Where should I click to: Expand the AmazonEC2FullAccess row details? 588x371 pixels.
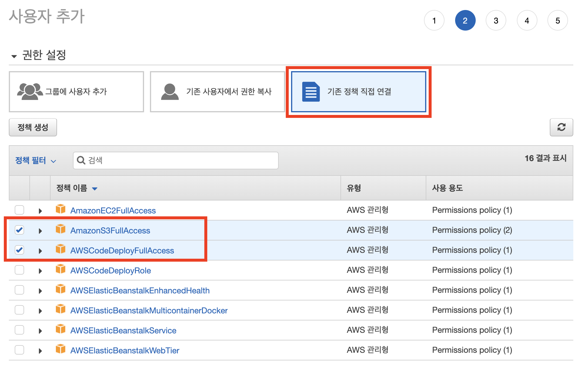pyautogui.click(x=40, y=211)
